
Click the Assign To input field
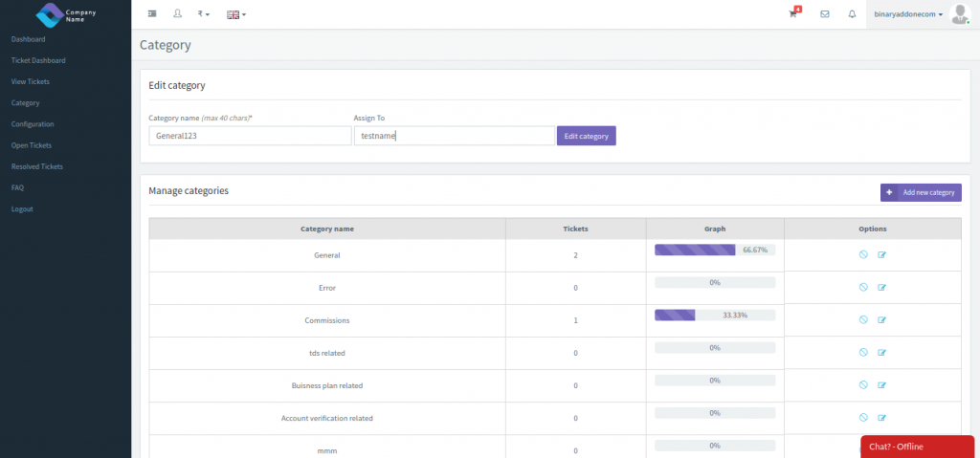[455, 136]
